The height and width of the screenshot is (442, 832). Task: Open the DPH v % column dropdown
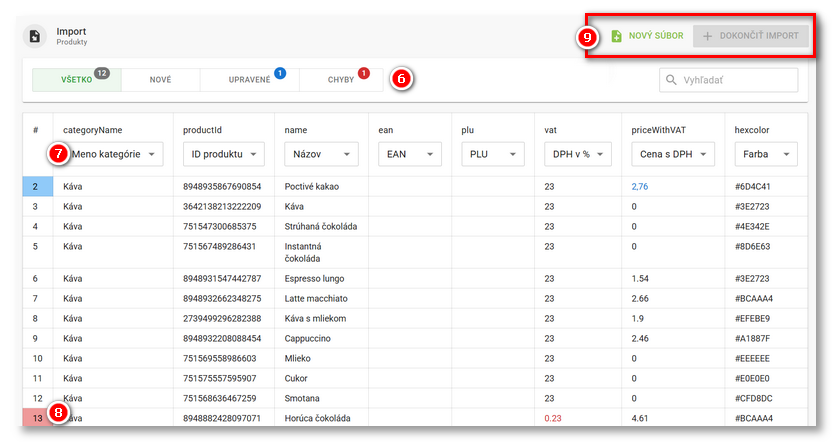pyautogui.click(x=578, y=154)
